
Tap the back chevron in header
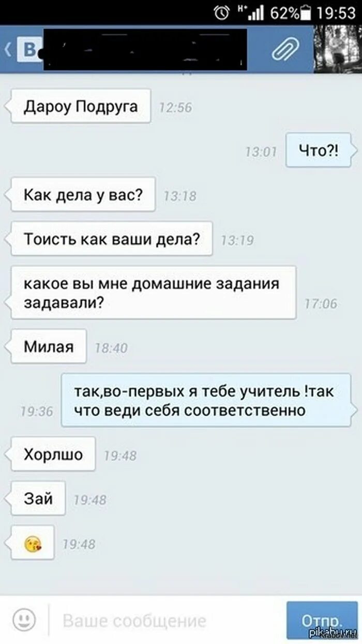click(8, 51)
